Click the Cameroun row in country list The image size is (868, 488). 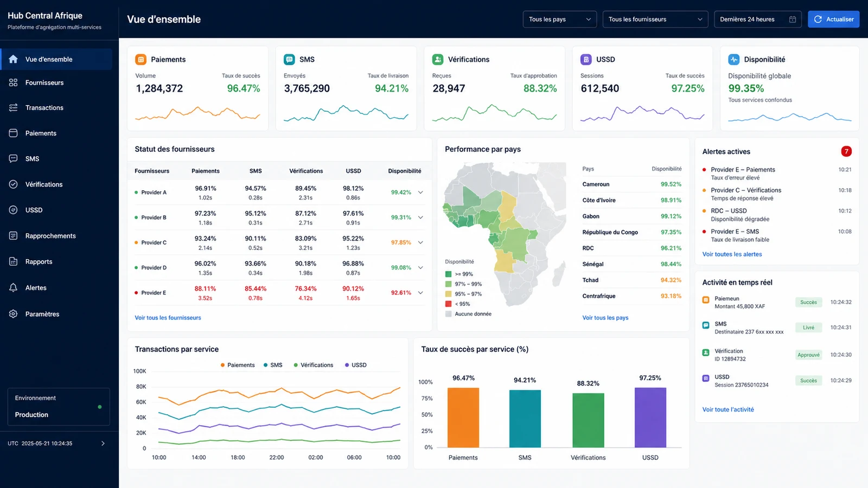632,184
